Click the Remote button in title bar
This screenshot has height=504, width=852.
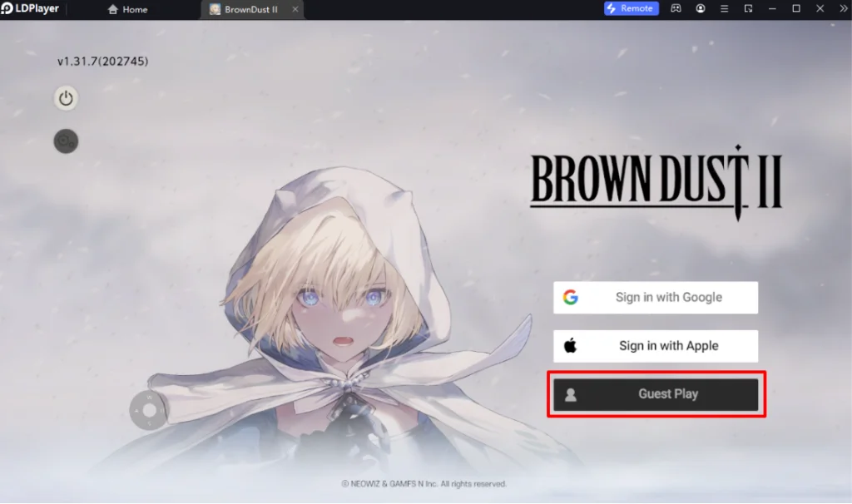pos(632,8)
